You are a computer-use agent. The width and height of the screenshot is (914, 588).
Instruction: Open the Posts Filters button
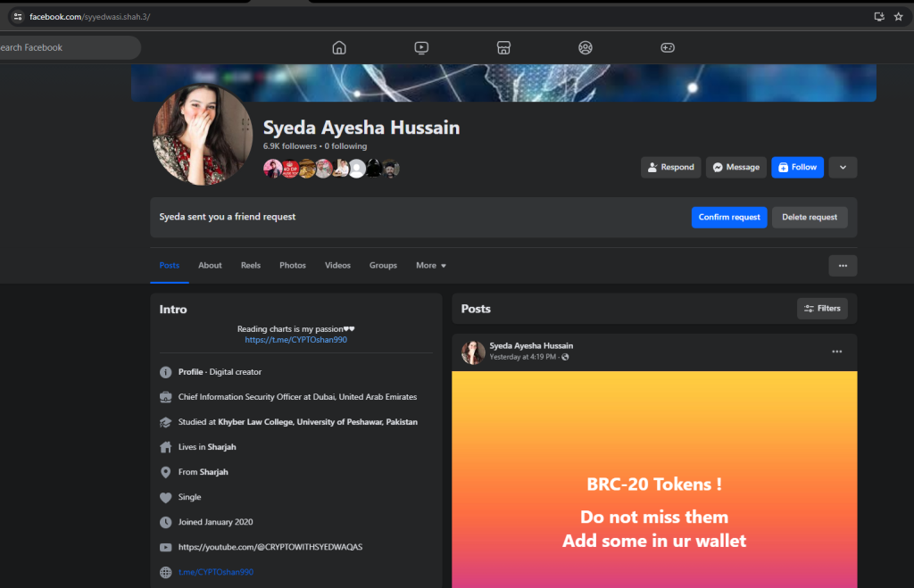click(x=822, y=309)
